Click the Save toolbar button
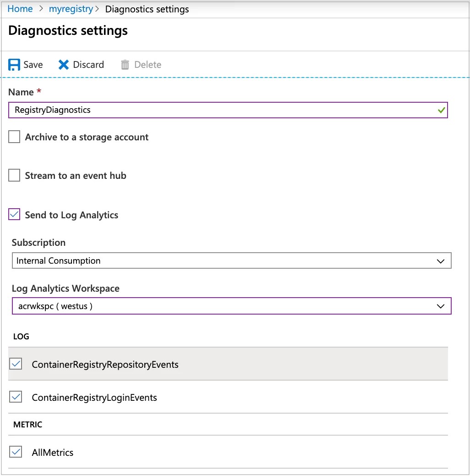This screenshot has width=470, height=476. click(26, 64)
